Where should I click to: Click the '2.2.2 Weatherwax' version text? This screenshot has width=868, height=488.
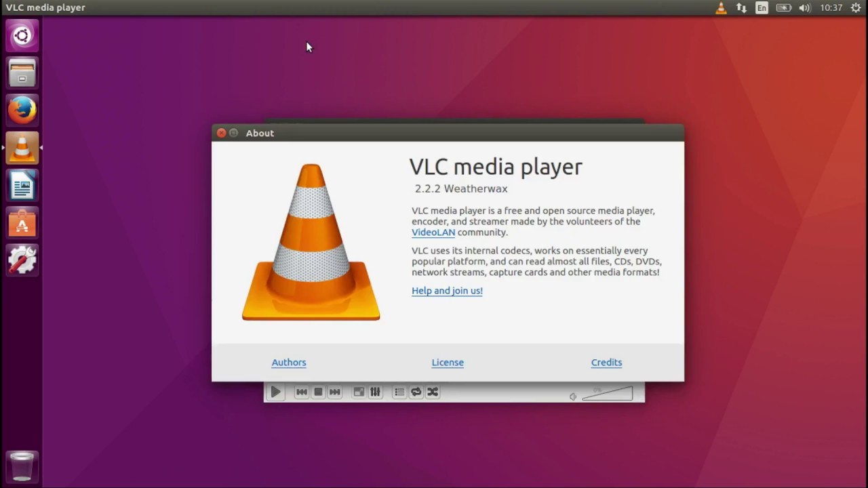point(461,189)
